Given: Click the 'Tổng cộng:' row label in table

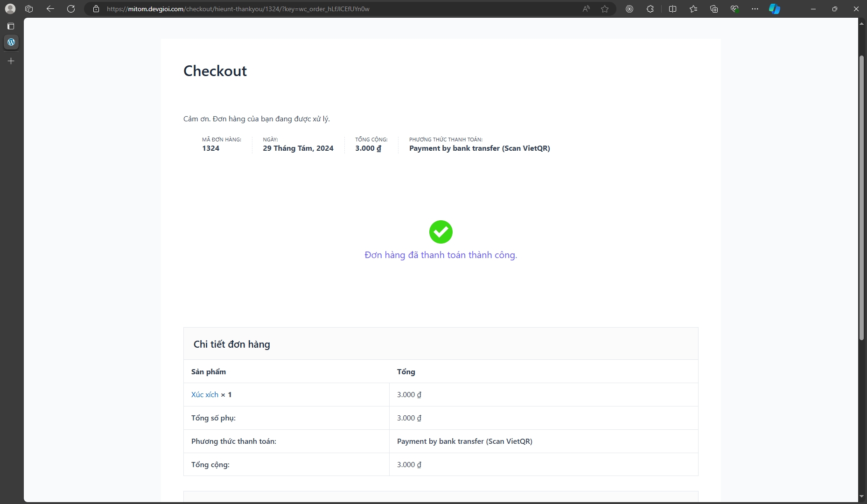Looking at the screenshot, I should (210, 465).
